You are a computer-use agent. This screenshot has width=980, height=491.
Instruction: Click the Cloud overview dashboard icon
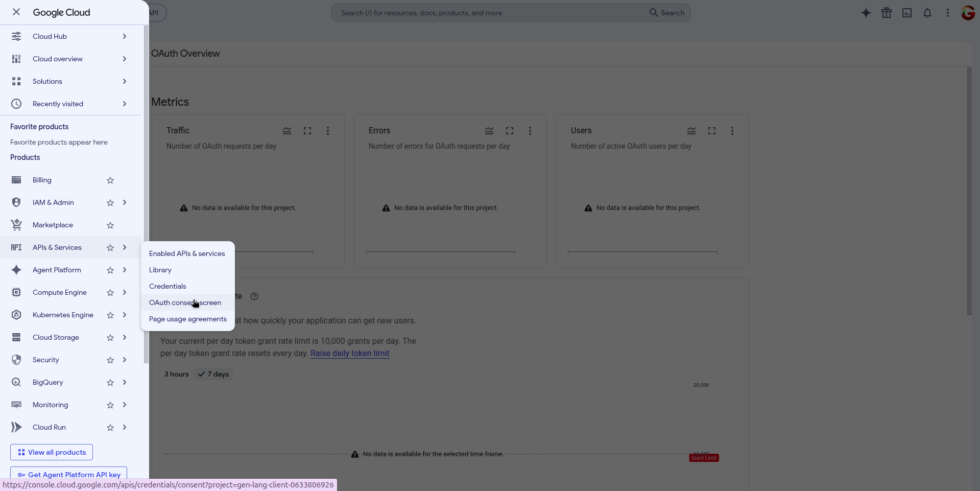[x=16, y=59]
